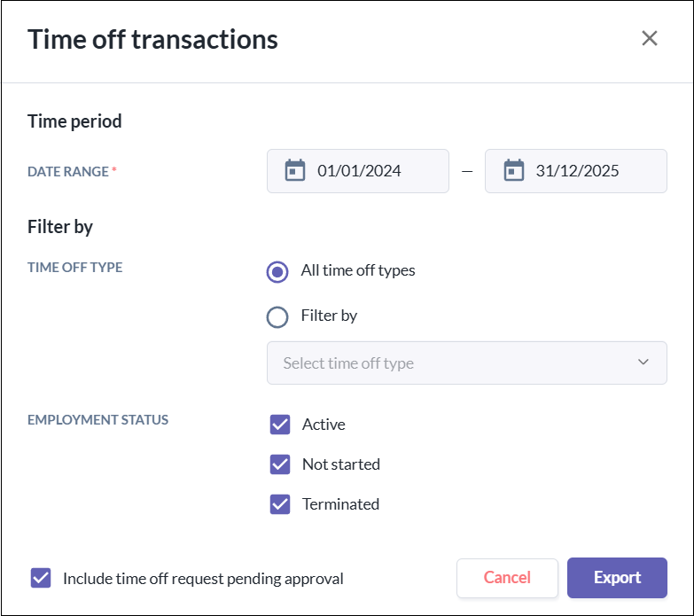Select the All time off types option

click(x=277, y=271)
